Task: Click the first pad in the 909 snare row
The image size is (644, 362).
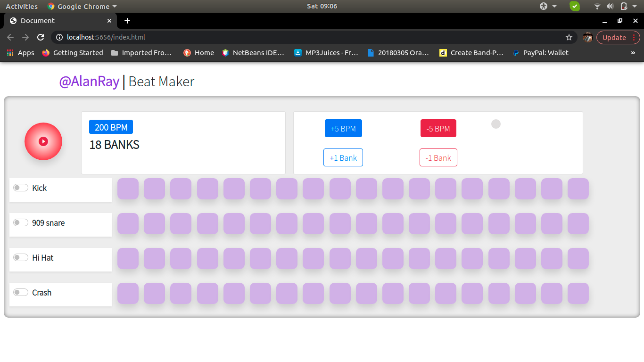Action: click(x=128, y=224)
